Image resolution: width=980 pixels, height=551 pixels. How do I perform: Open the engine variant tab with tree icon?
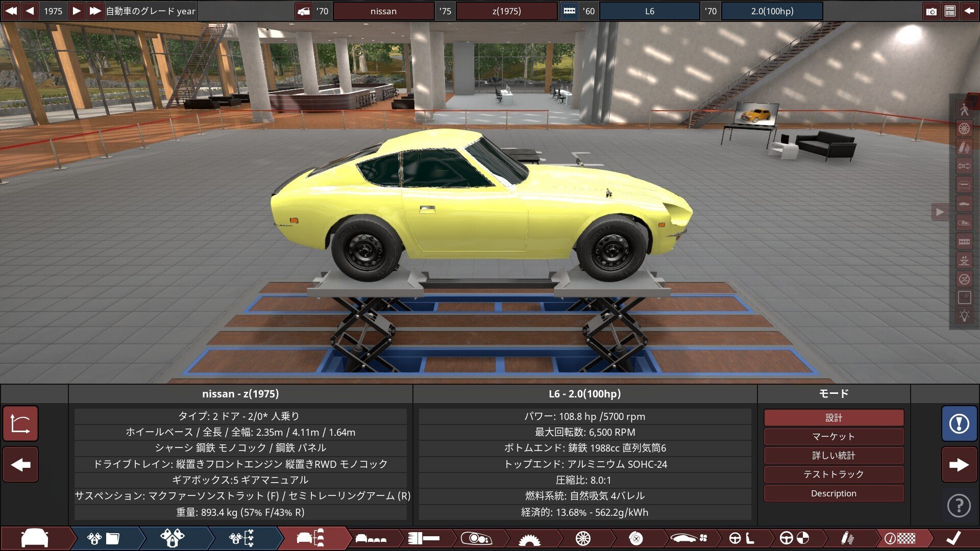pyautogui.click(x=242, y=538)
